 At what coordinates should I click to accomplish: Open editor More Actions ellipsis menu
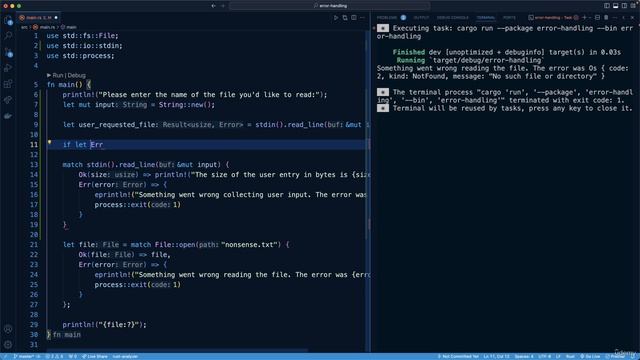click(362, 18)
